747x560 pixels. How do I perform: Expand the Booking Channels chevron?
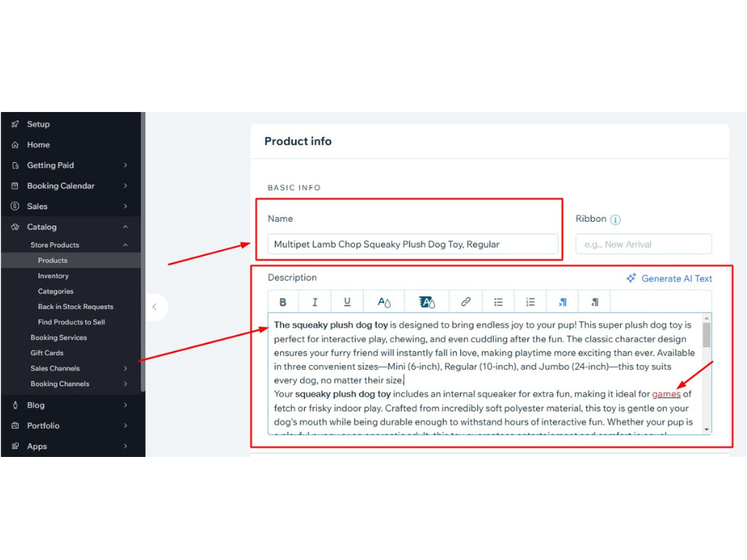(x=125, y=384)
